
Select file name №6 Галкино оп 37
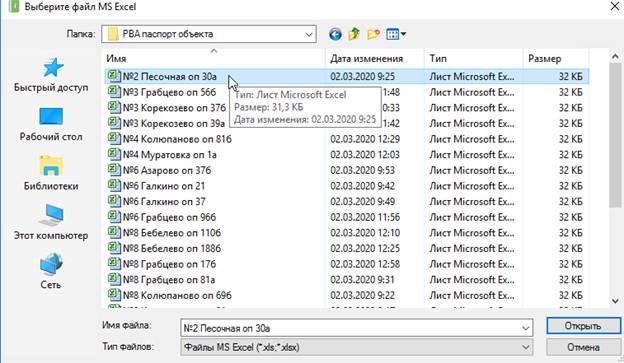tap(164, 202)
